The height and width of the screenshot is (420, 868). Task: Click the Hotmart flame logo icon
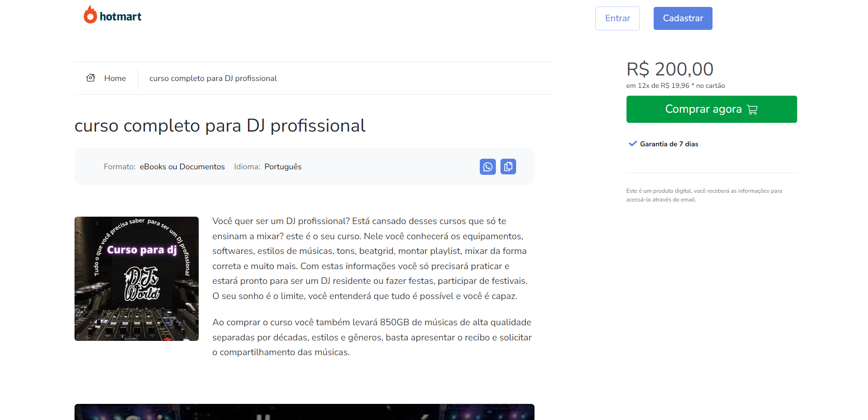[x=90, y=15]
